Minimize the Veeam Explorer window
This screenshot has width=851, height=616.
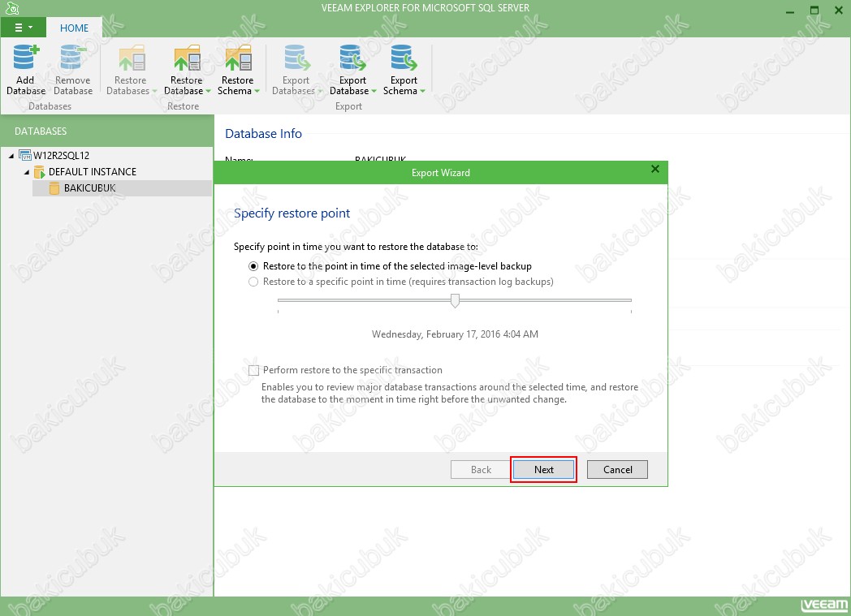click(x=790, y=11)
